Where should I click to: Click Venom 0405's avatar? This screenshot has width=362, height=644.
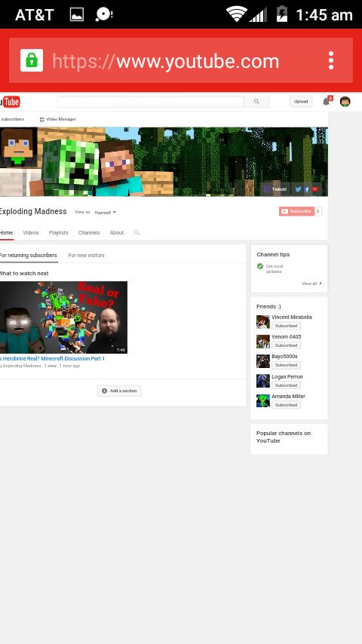tap(263, 342)
